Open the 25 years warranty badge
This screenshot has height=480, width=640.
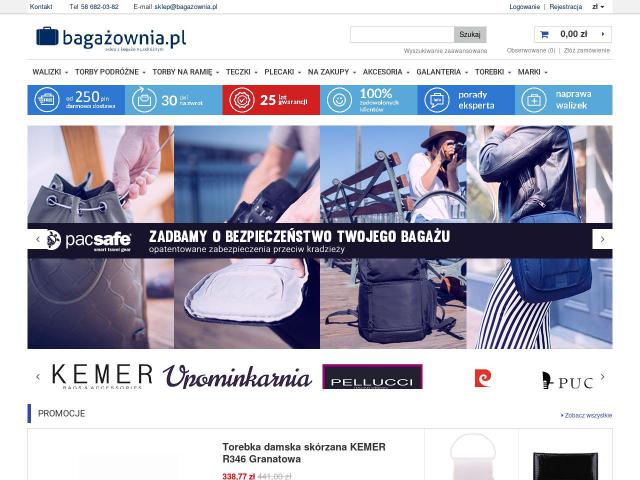coord(271,100)
